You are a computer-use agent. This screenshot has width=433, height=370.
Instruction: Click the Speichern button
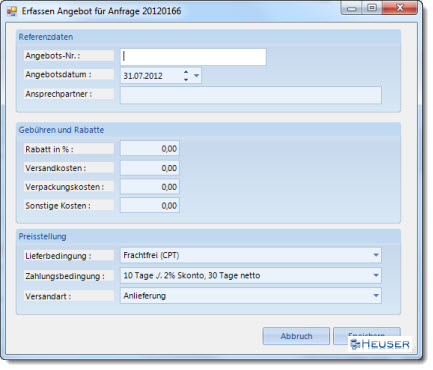[367, 335]
